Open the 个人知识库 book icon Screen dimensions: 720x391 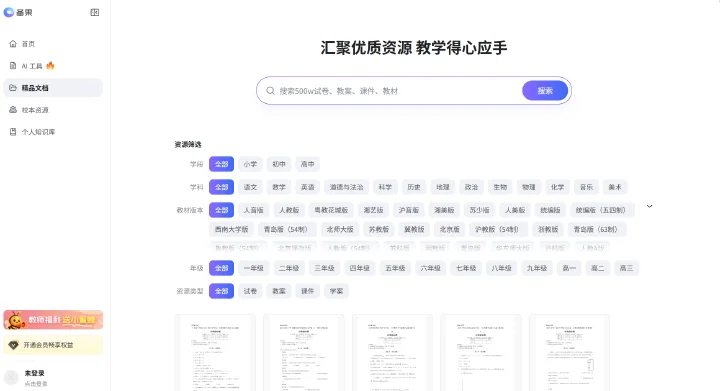coord(13,132)
